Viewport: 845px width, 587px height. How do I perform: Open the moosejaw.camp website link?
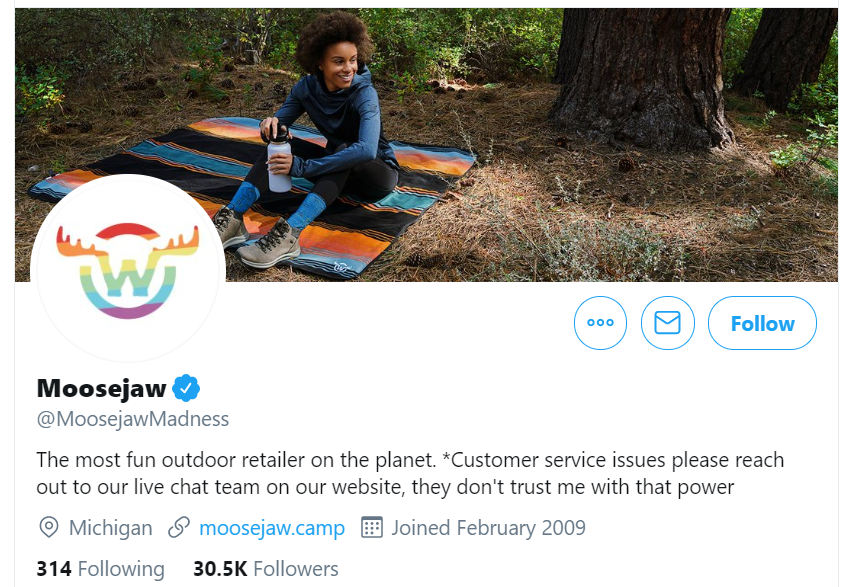(x=272, y=528)
